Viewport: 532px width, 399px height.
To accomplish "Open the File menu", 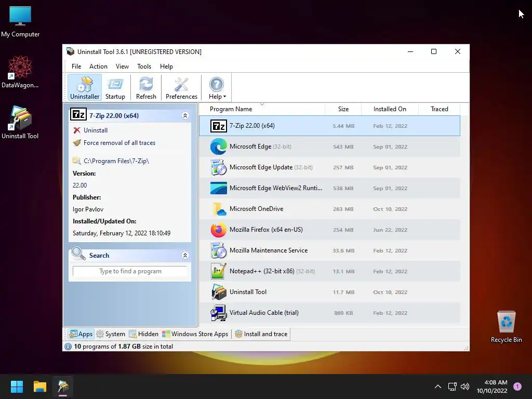I will [x=76, y=66].
